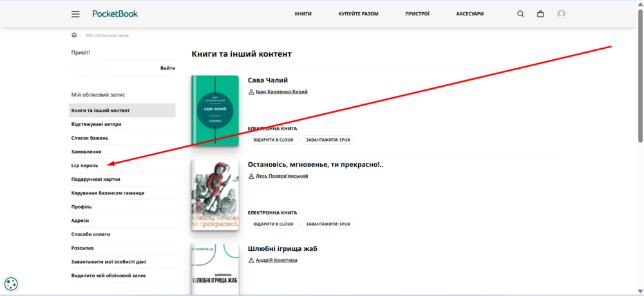Open Остановісь, мгновенье book cover

tap(215, 195)
